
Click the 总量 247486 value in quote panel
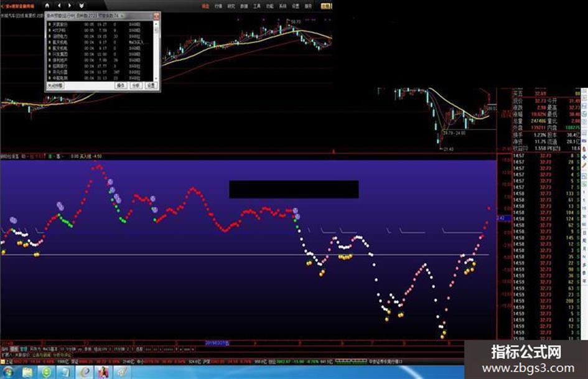[x=538, y=121]
